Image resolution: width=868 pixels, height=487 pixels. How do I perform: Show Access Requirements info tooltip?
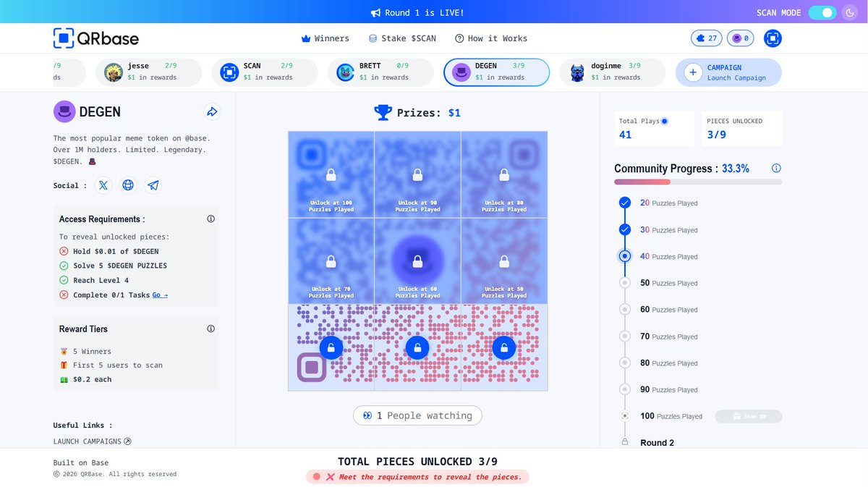coord(210,219)
